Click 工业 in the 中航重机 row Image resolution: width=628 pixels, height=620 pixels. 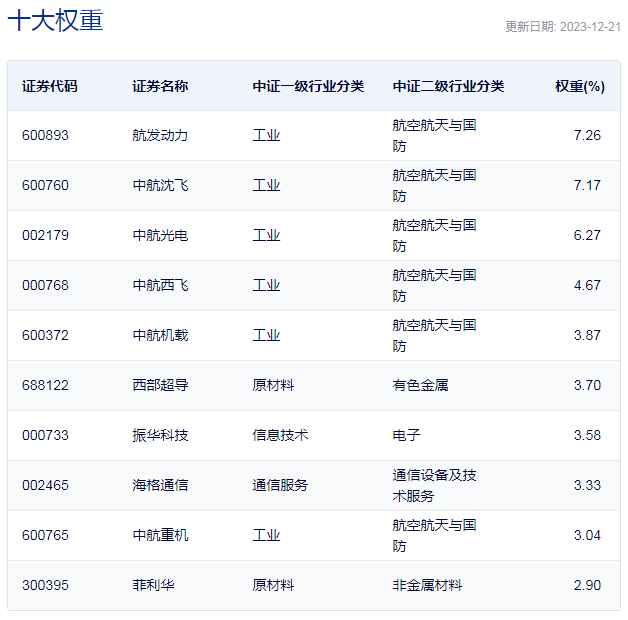point(266,535)
